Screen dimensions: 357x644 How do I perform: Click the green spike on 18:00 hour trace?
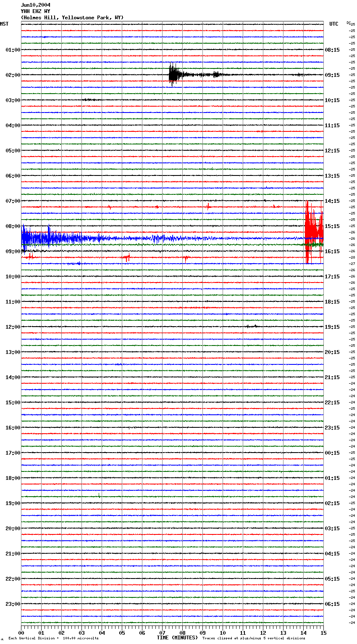coord(100,496)
